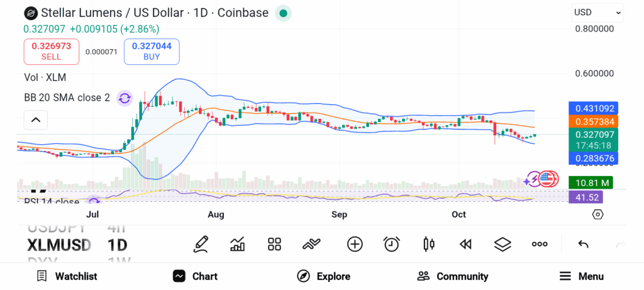This screenshot has width=644, height=290.
Task: Undo the last action with the arrow
Action: pos(583,244)
